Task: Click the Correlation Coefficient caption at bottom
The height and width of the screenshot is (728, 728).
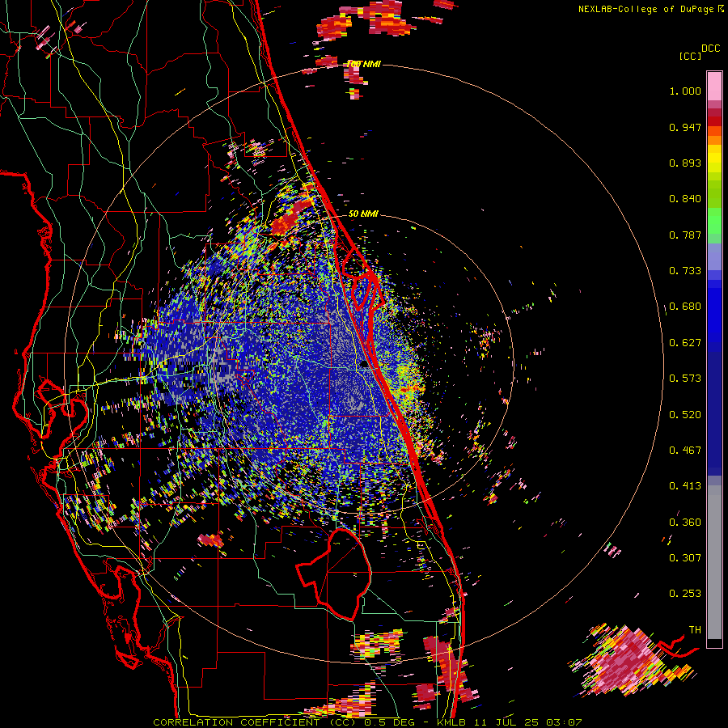Action: 367,722
